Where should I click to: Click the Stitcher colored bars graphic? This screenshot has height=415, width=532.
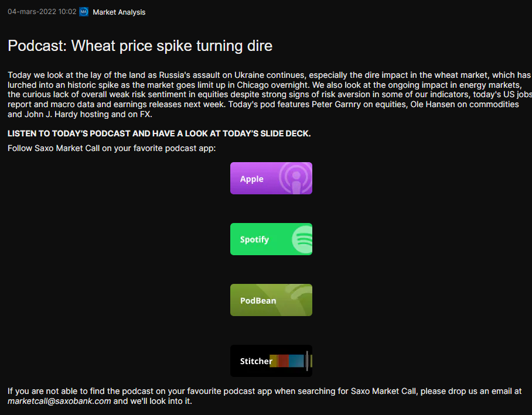coord(287,361)
